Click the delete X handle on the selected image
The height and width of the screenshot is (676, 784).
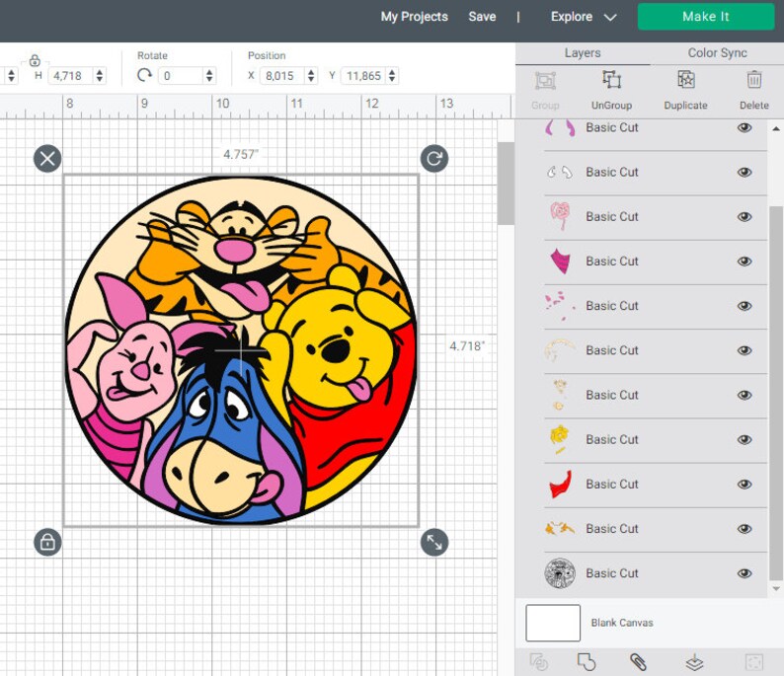point(47,159)
